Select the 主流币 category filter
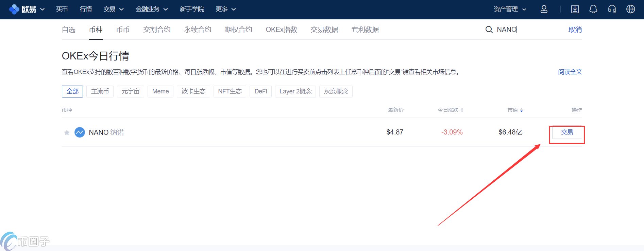The height and width of the screenshot is (251, 644). pos(100,91)
